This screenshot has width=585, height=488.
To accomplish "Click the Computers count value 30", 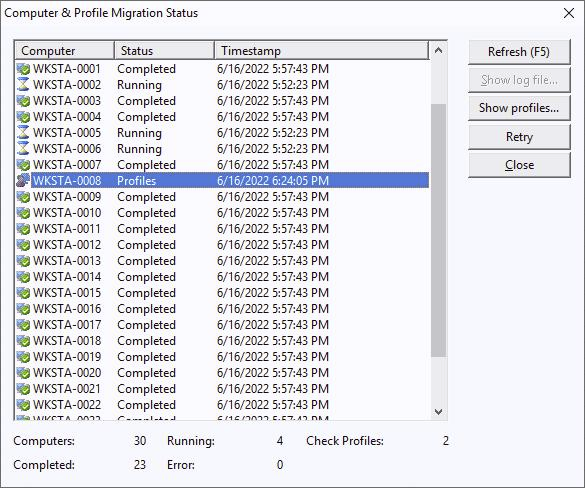I will pos(140,441).
